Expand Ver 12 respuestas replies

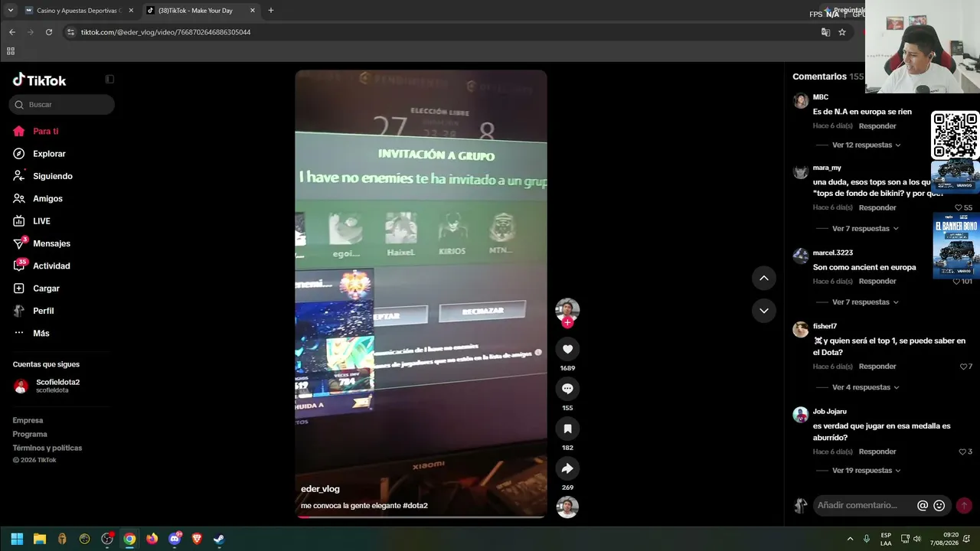866,145
